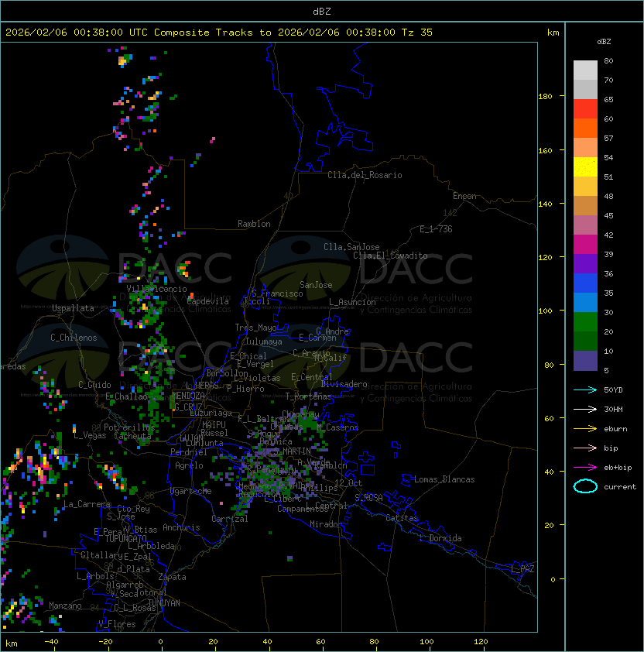Click the Divisadero place label
644x652 pixels.
click(344, 384)
